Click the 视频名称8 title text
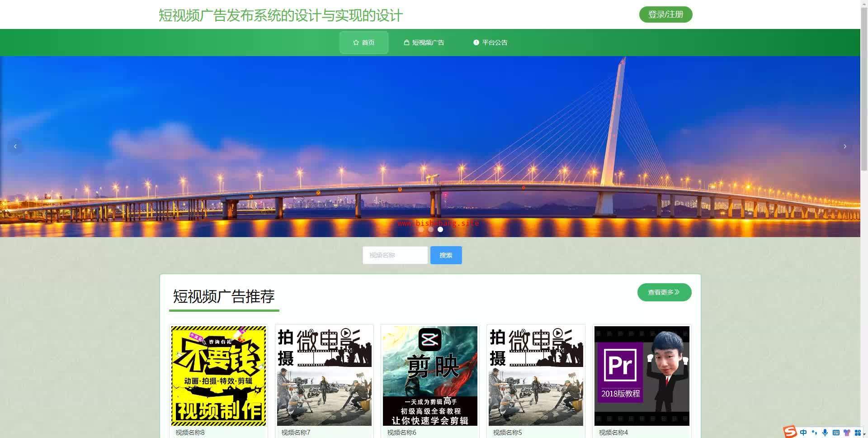This screenshot has height=438, width=868. pyautogui.click(x=190, y=433)
